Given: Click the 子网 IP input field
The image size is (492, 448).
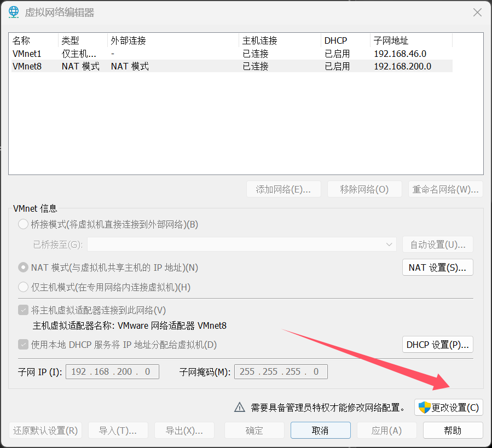Looking at the screenshot, I should click(x=112, y=371).
